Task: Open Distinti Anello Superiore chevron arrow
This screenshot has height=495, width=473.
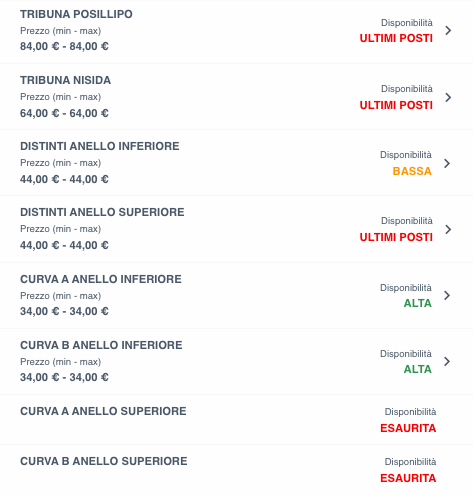Action: click(x=448, y=229)
